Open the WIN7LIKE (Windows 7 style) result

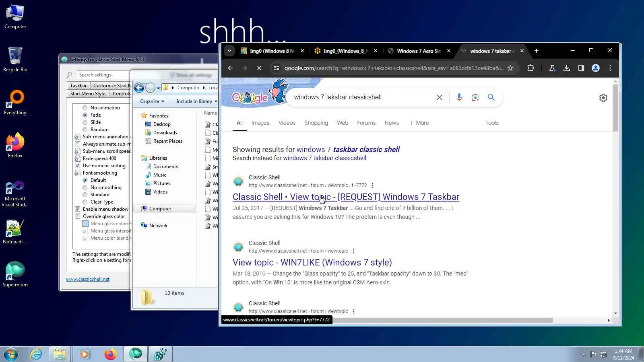(x=312, y=263)
